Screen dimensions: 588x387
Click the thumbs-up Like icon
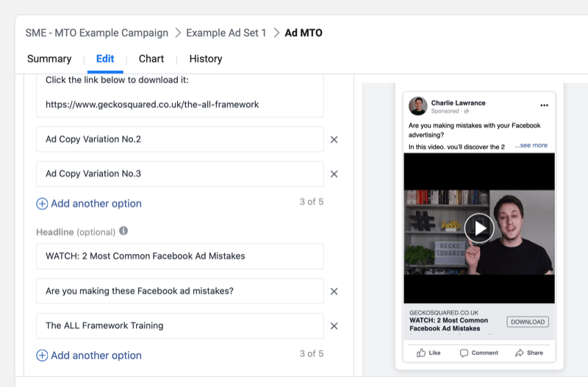[421, 353]
